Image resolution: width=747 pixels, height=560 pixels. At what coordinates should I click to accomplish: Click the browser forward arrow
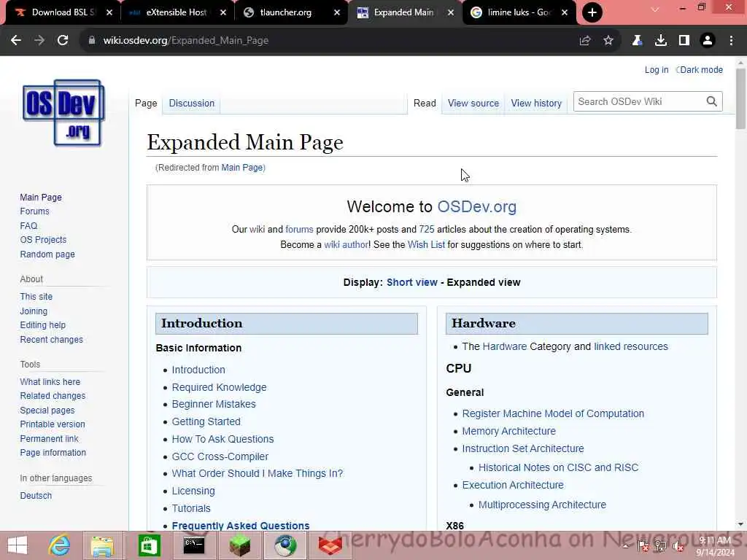pos(39,41)
